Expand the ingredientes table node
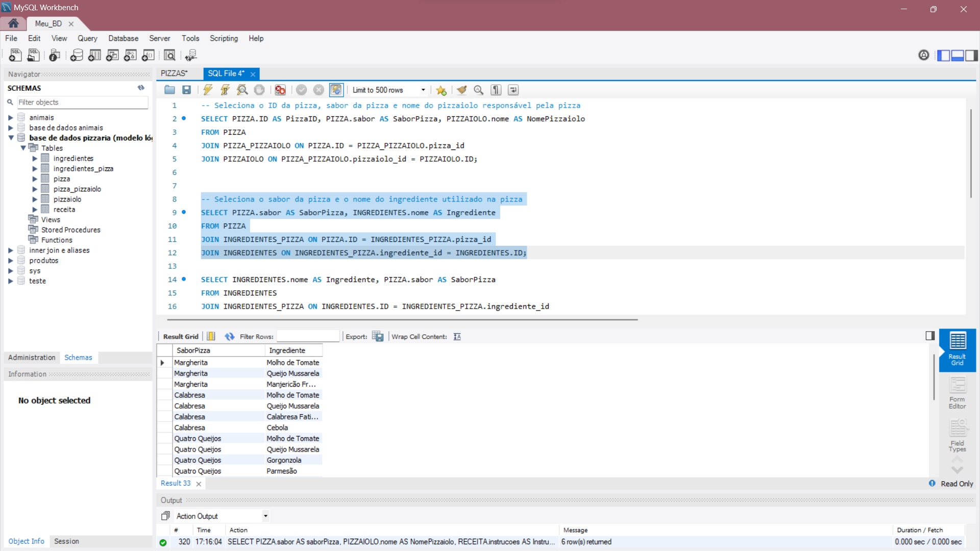 (x=35, y=158)
